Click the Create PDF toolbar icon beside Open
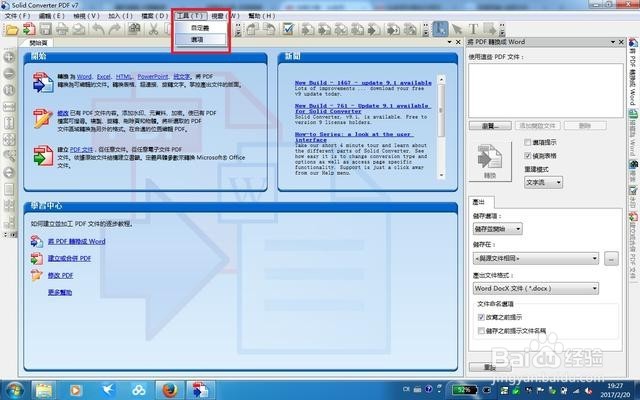The width and height of the screenshot is (640, 400). tap(29, 29)
